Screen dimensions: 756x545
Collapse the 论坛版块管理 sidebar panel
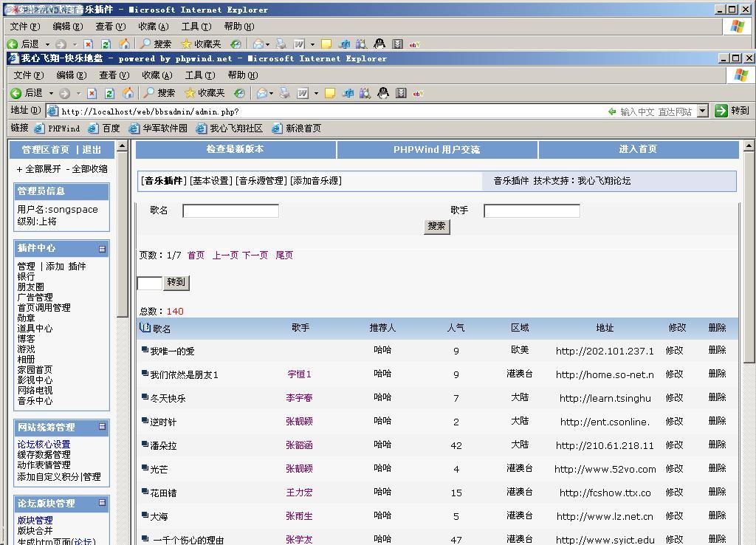(x=102, y=503)
